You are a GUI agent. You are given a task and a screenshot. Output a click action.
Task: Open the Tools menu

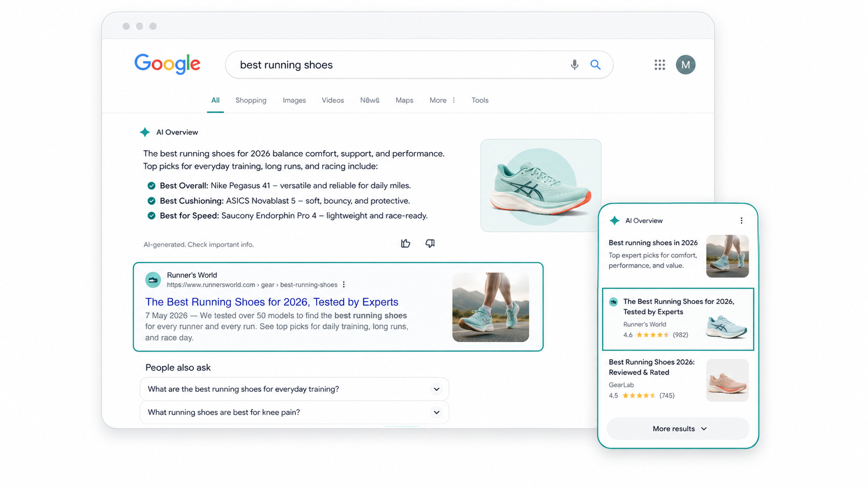coord(480,100)
